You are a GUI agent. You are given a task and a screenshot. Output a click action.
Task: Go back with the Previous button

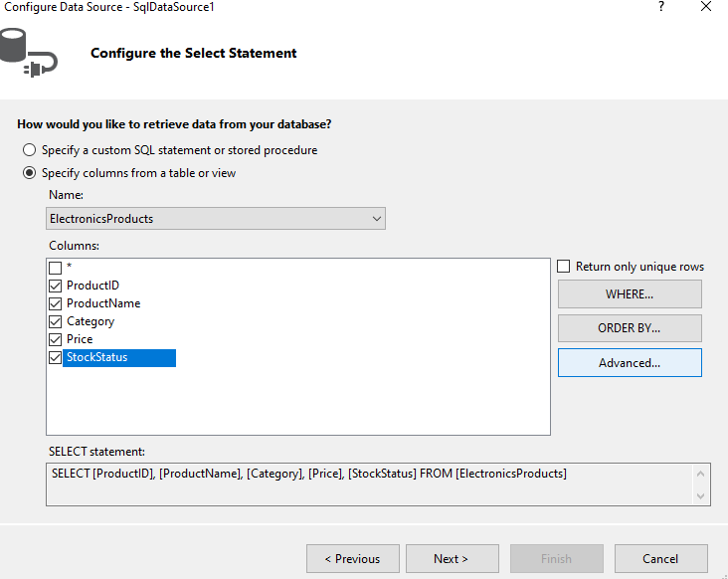353,558
